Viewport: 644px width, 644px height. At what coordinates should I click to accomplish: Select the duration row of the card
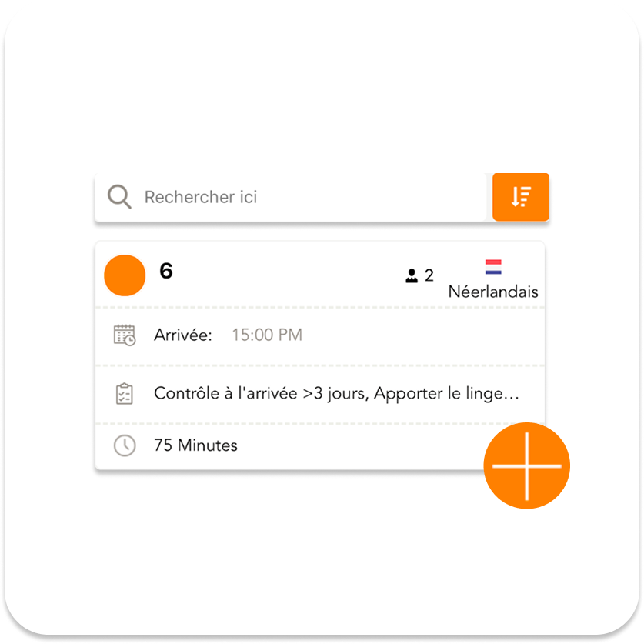[x=320, y=446]
